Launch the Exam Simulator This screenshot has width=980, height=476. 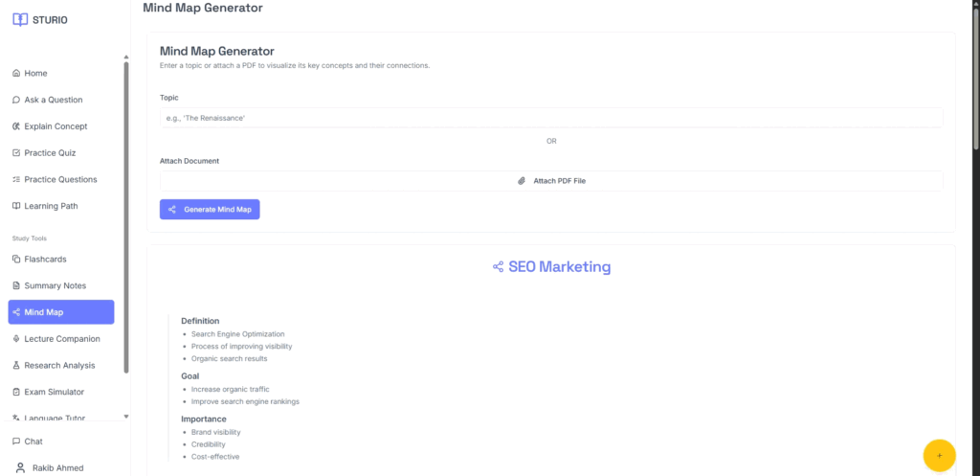pyautogui.click(x=61, y=392)
